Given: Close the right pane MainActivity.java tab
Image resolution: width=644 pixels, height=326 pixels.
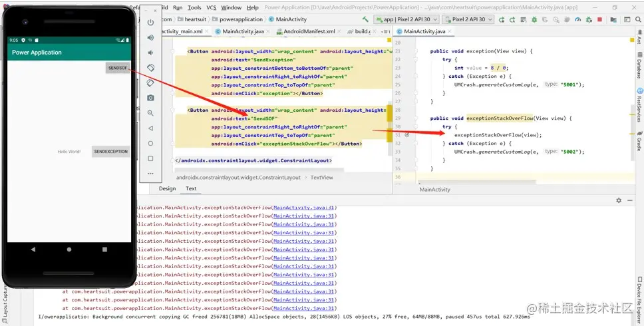Looking at the screenshot, I should coord(449,32).
